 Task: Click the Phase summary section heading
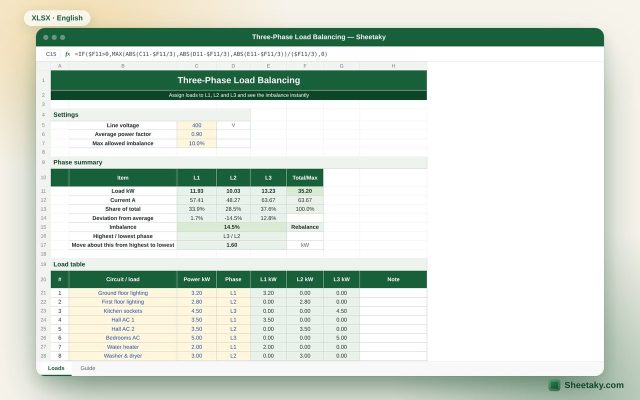pos(239,162)
